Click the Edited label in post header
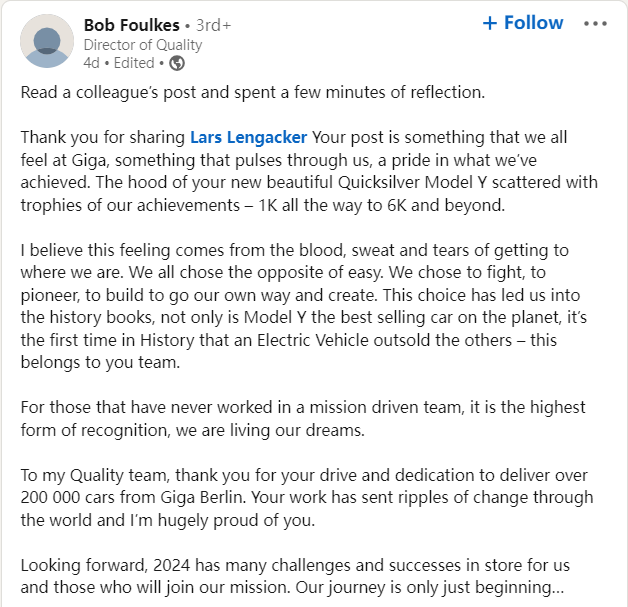This screenshot has height=607, width=628. (x=133, y=63)
